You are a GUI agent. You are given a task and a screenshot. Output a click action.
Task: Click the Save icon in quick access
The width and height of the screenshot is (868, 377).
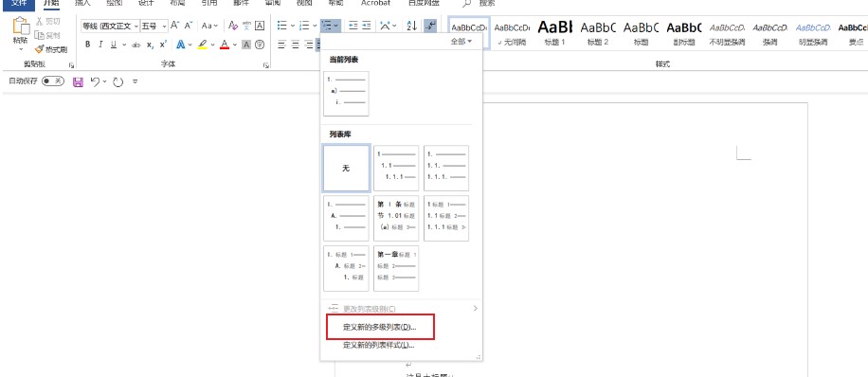(x=78, y=81)
